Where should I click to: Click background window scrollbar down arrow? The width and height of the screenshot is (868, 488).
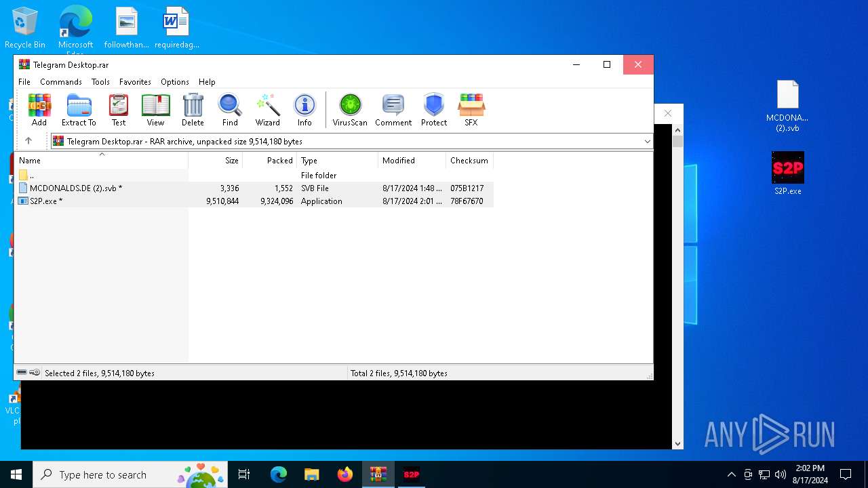point(677,444)
